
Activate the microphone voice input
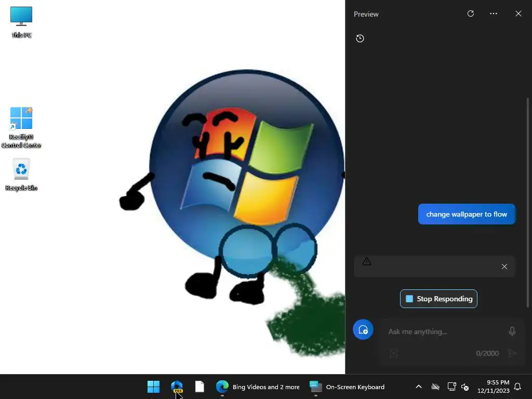(x=512, y=331)
